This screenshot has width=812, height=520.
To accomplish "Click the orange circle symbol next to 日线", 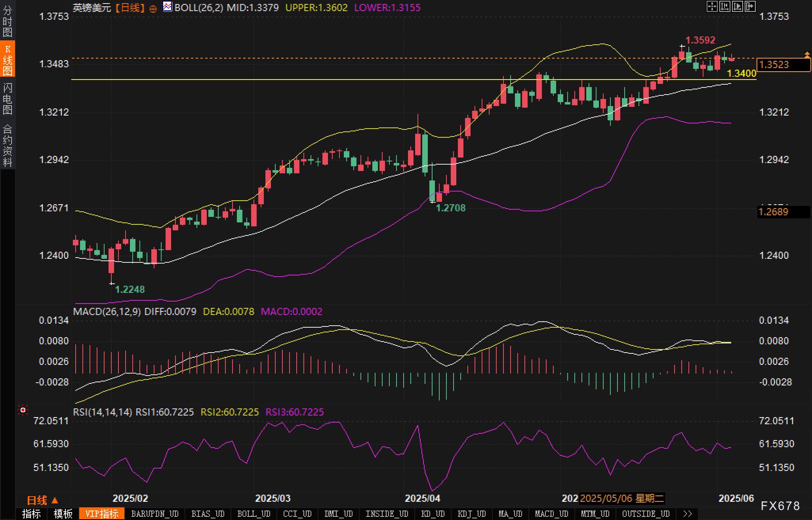I will pyautogui.click(x=153, y=9).
